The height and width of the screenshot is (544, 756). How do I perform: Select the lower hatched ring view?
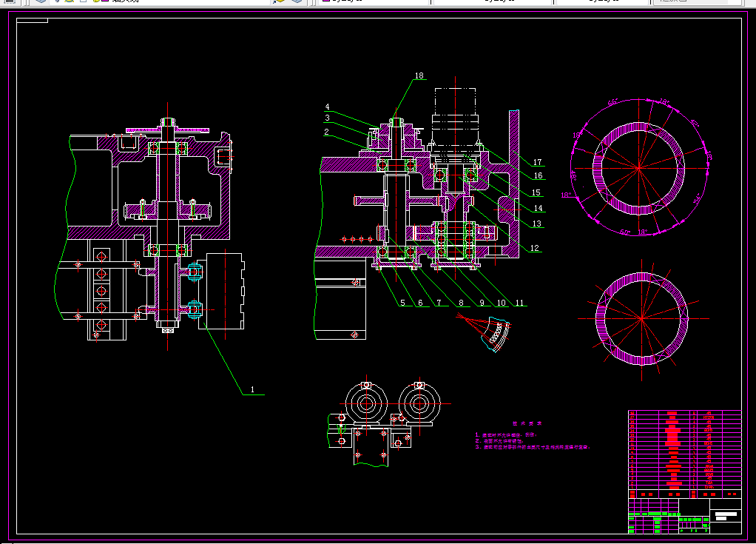pos(642,318)
